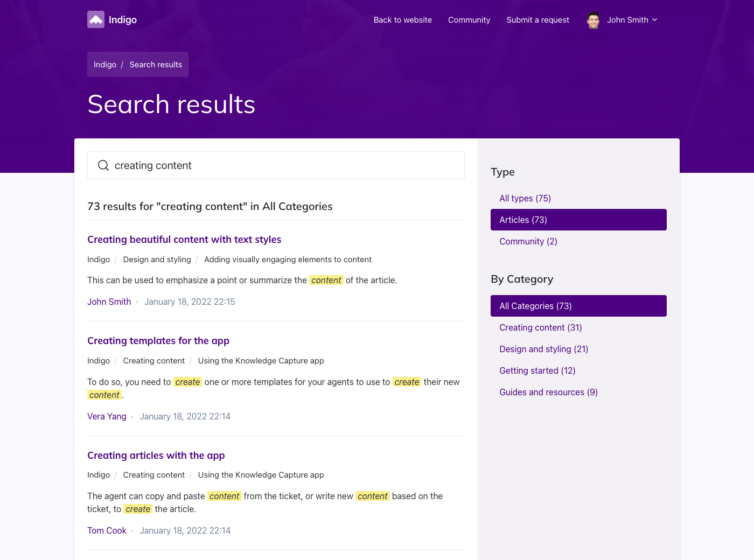Expand the John Smith user dropdown
Viewport: 754px width, 560px height.
(x=654, y=20)
